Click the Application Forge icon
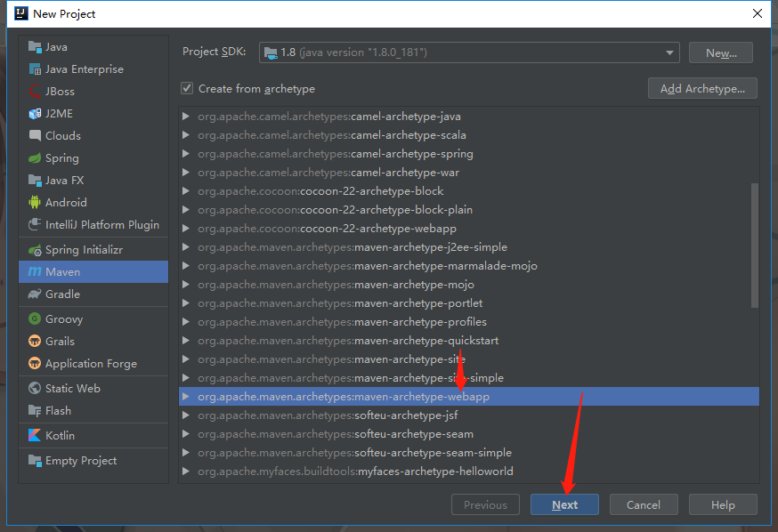The width and height of the screenshot is (778, 532). 35,364
